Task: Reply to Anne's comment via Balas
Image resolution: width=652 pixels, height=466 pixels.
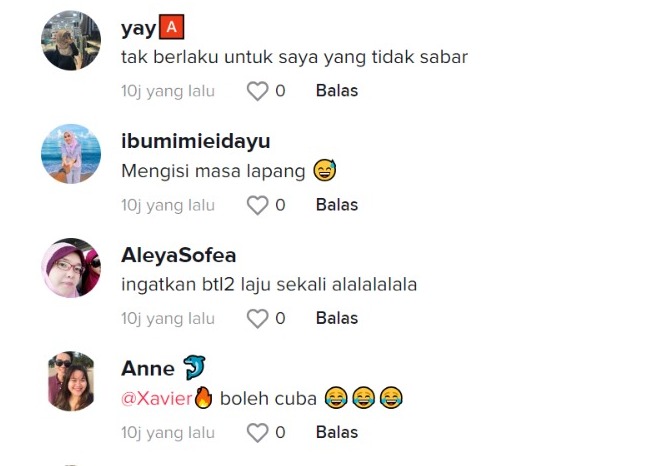Action: [337, 432]
